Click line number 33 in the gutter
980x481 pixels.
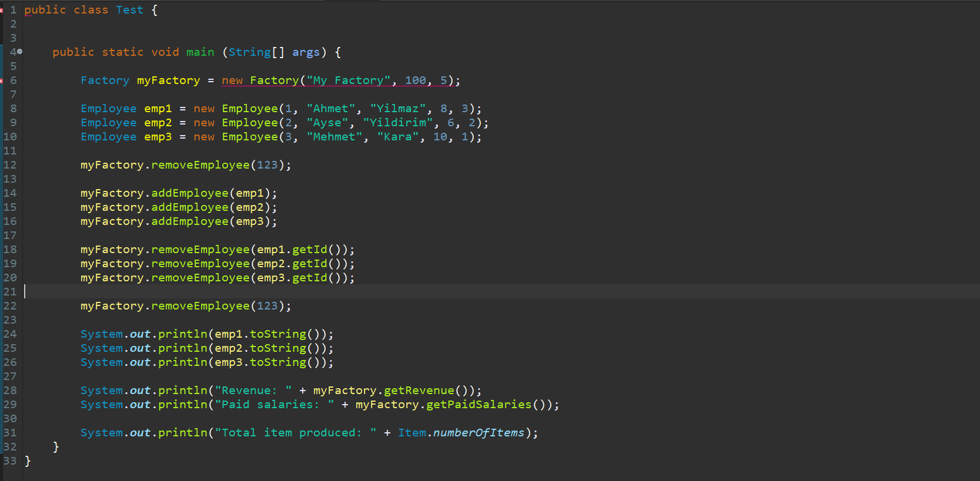[10, 461]
